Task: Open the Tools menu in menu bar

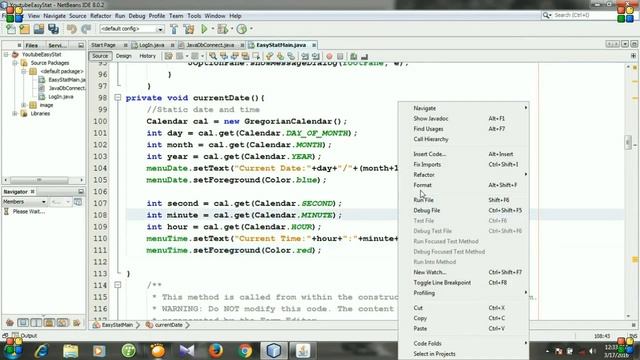Action: tap(194, 16)
